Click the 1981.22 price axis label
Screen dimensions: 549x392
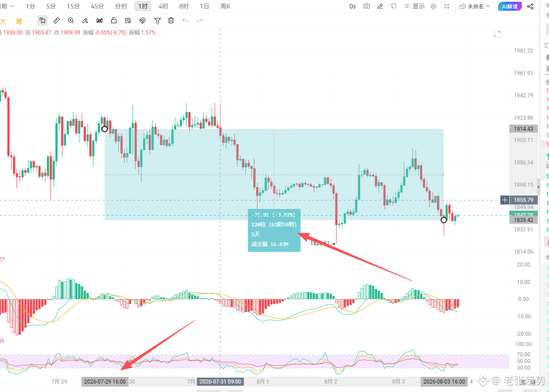[524, 50]
